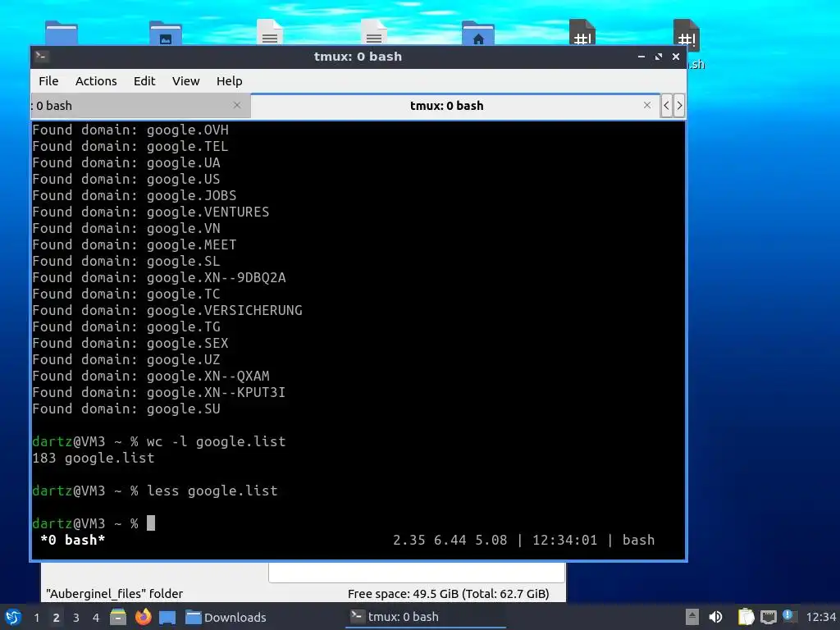Viewport: 840px width, 630px height.
Task: Launch Firefox from the panel
Action: point(143,617)
